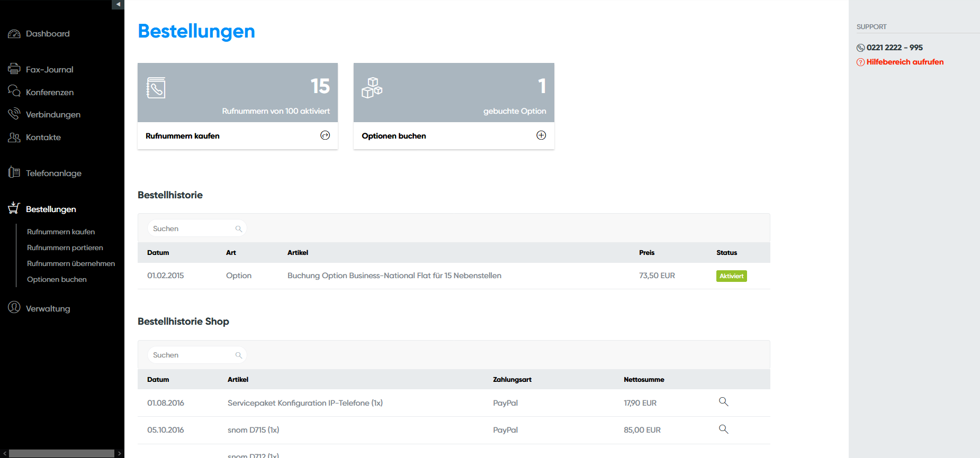The height and width of the screenshot is (458, 980).
Task: Click the Optionen buchen card button
Action: pos(394,136)
